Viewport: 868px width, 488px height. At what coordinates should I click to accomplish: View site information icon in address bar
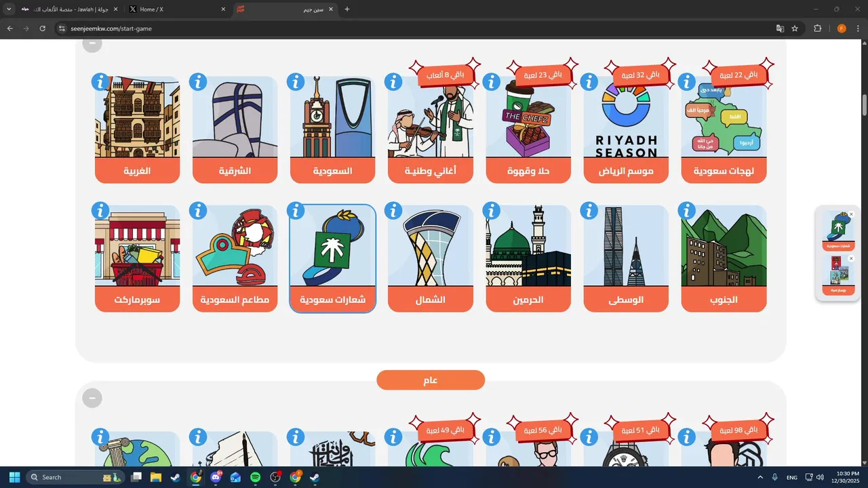(x=62, y=28)
